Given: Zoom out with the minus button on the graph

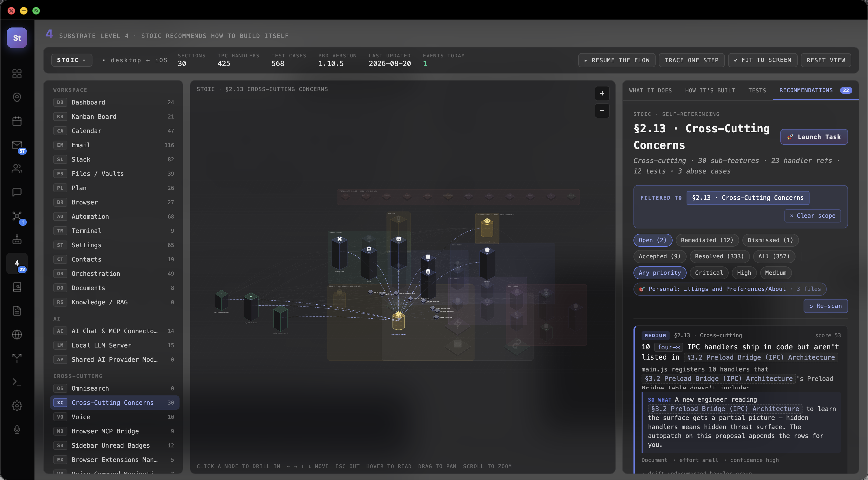Looking at the screenshot, I should coord(602,111).
